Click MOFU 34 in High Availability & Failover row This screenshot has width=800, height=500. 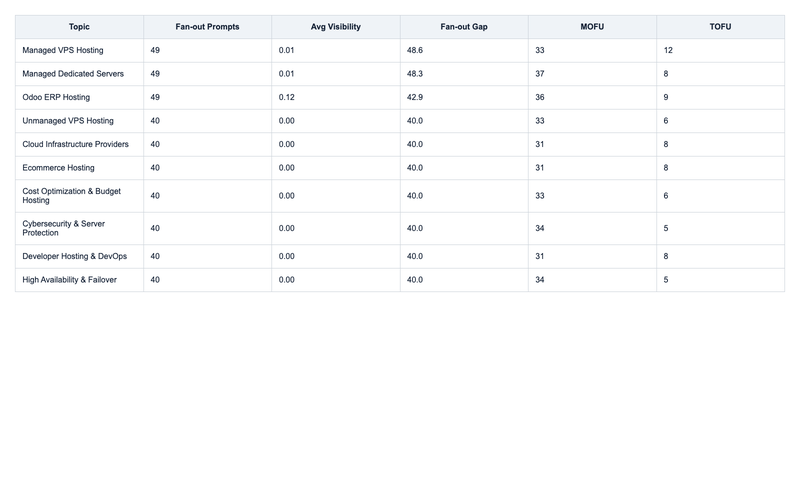pyautogui.click(x=540, y=280)
